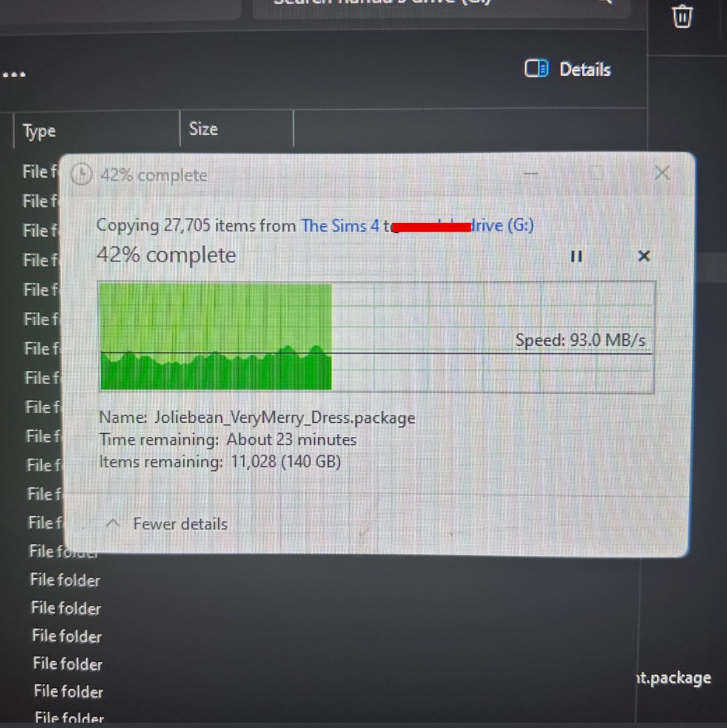Screen dimensions: 727x728
Task: Click the large 42% complete heading
Action: (x=166, y=255)
